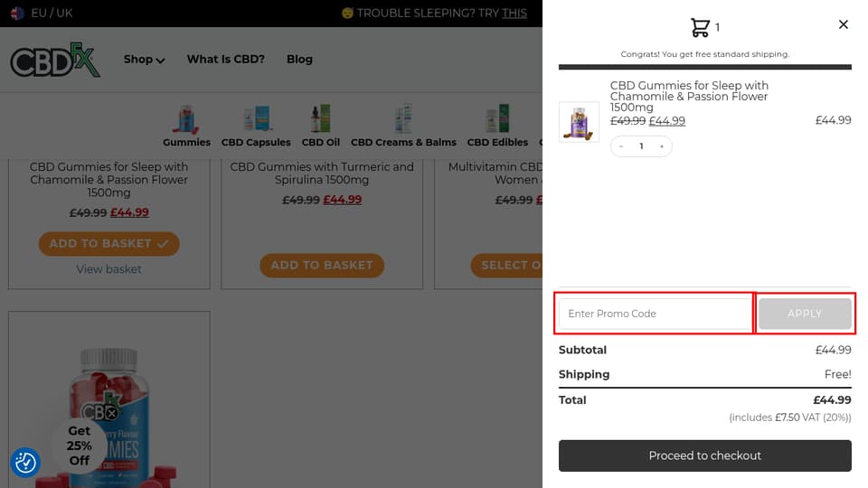This screenshot has height=488, width=868.
Task: Apply the promo code
Action: 805,314
